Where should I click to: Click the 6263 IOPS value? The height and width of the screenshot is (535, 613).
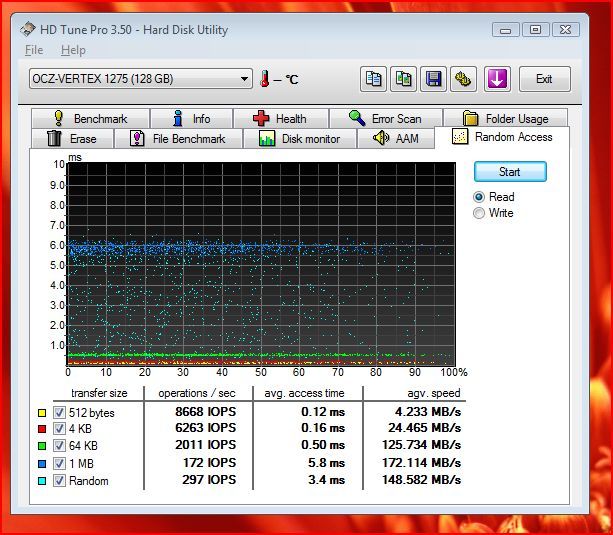click(x=206, y=428)
